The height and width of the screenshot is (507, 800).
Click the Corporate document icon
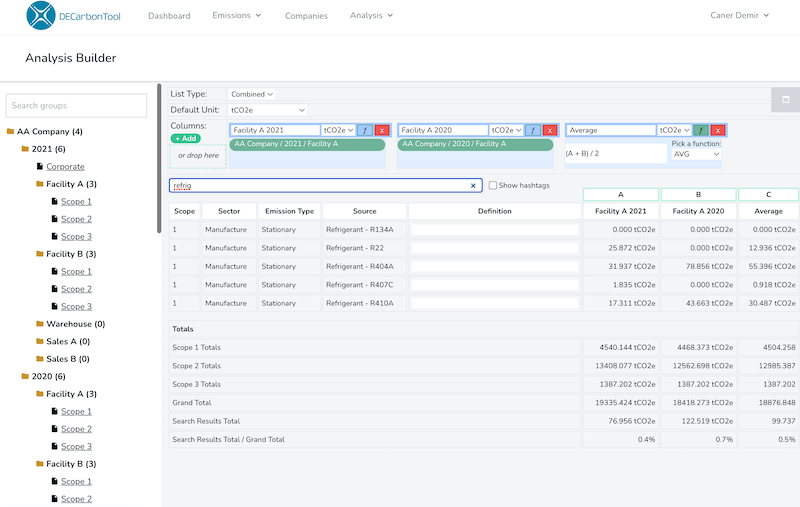coord(40,166)
